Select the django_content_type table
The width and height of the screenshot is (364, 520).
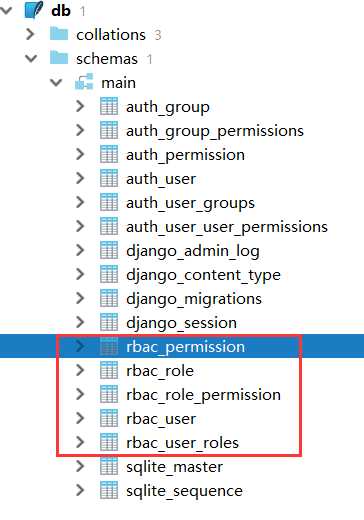click(203, 275)
